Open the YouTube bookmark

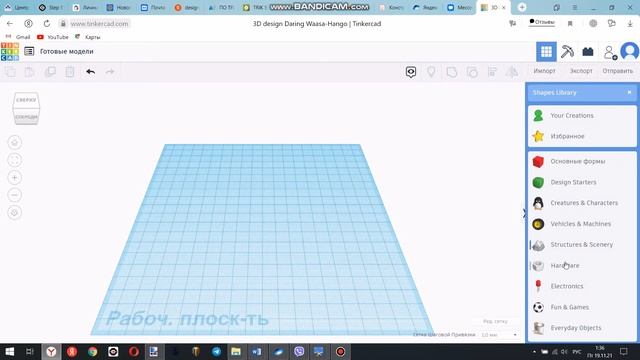click(x=53, y=37)
